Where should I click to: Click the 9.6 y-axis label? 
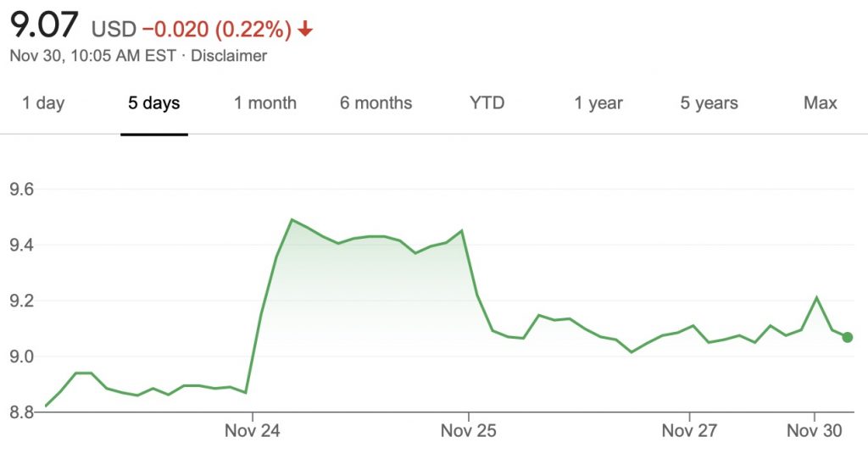click(21, 190)
